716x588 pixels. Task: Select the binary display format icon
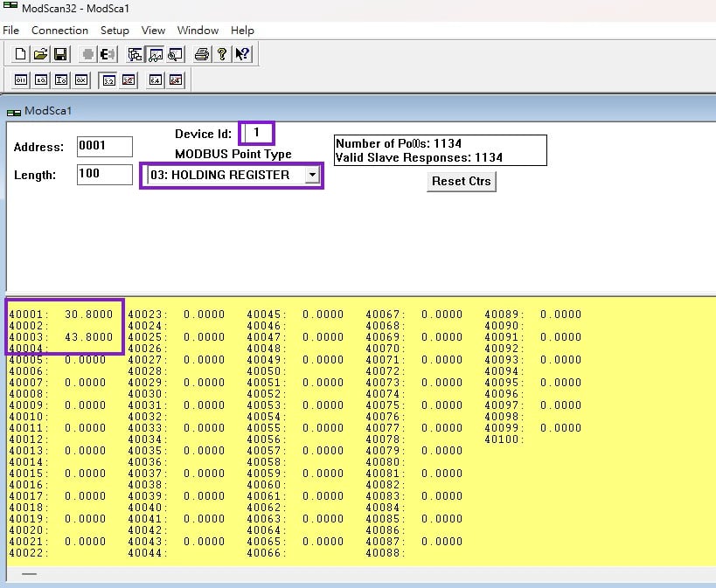[x=21, y=80]
